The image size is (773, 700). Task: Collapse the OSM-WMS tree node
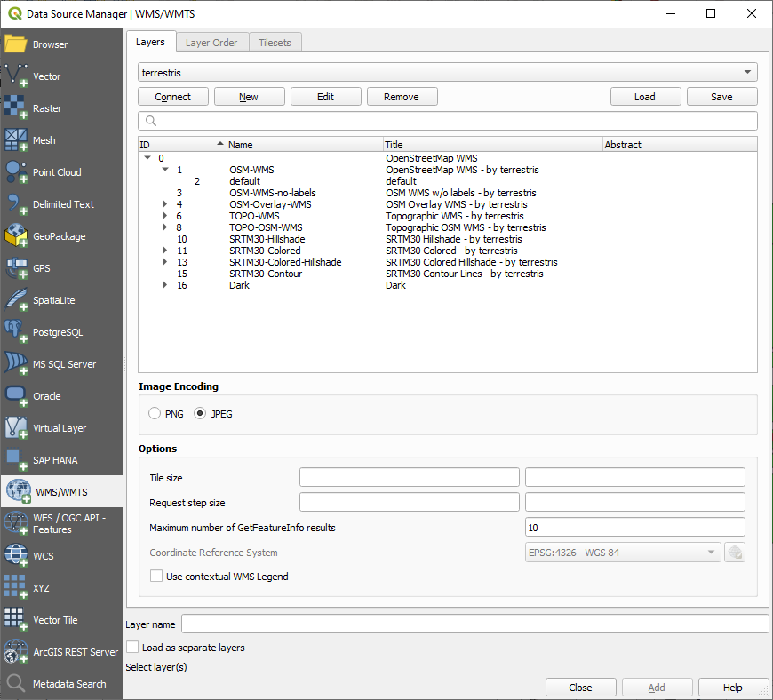[165, 170]
